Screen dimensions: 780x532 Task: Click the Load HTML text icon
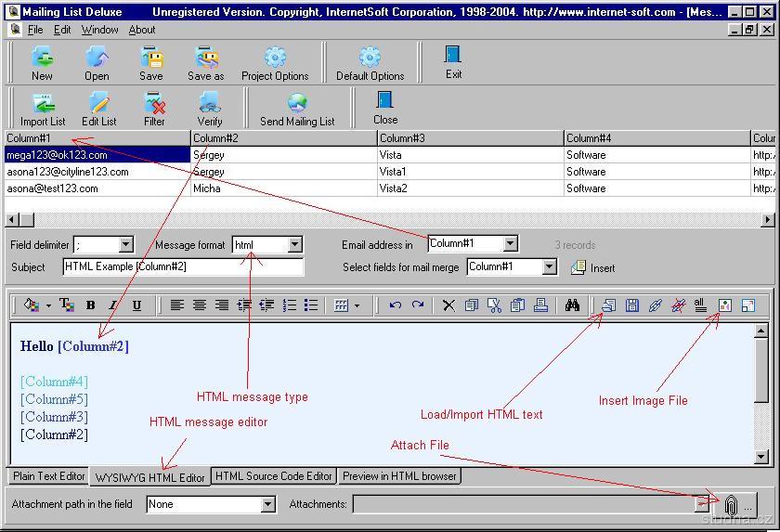pos(608,305)
